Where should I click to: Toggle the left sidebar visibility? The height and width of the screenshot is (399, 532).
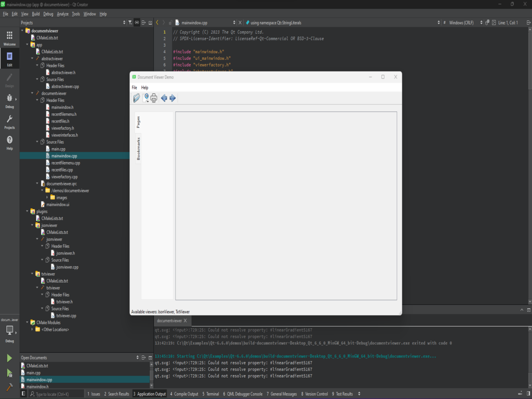[x=23, y=394]
